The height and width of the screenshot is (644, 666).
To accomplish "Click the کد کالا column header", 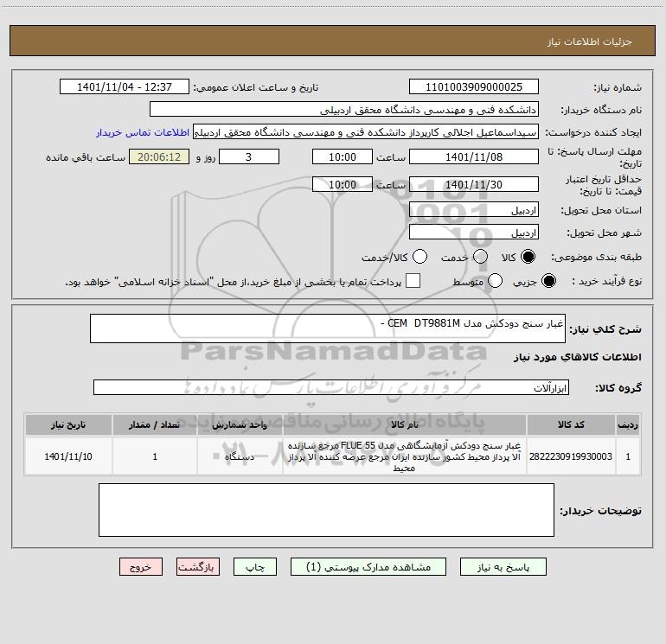I will [571, 424].
